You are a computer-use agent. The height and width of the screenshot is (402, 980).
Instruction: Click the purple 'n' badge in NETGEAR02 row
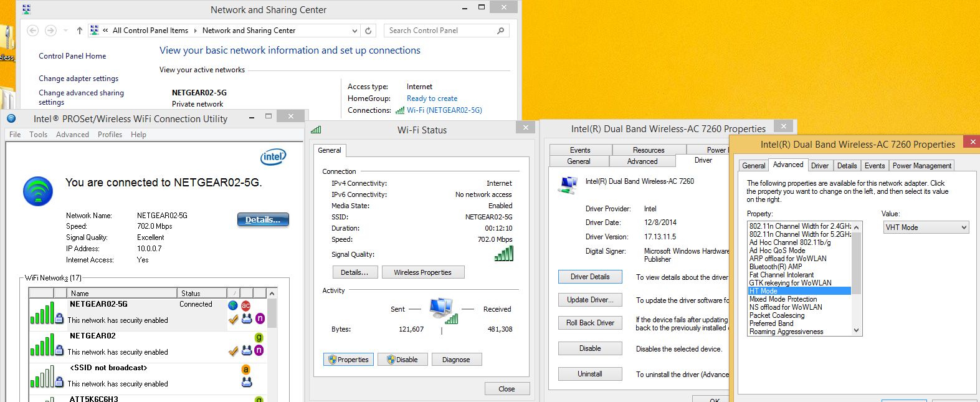(259, 350)
